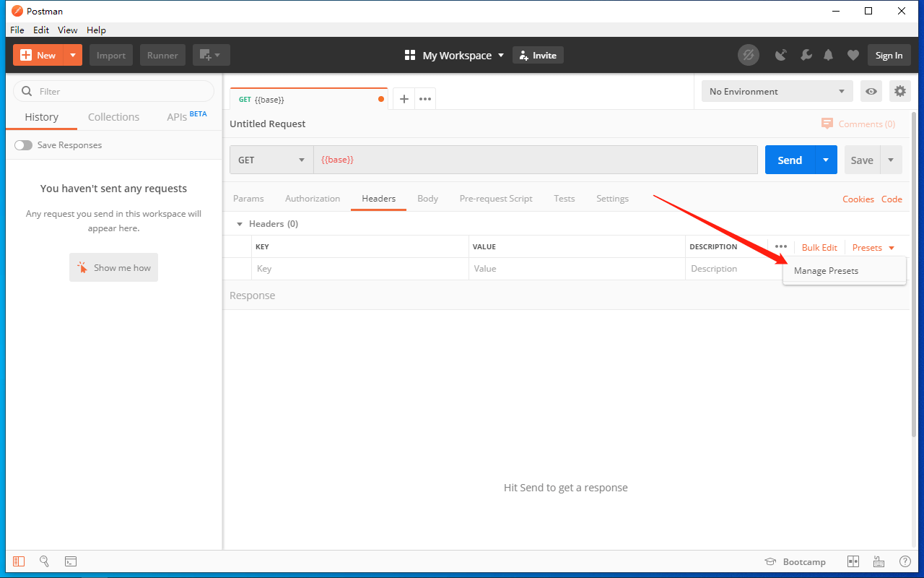Click Sign In

889,55
